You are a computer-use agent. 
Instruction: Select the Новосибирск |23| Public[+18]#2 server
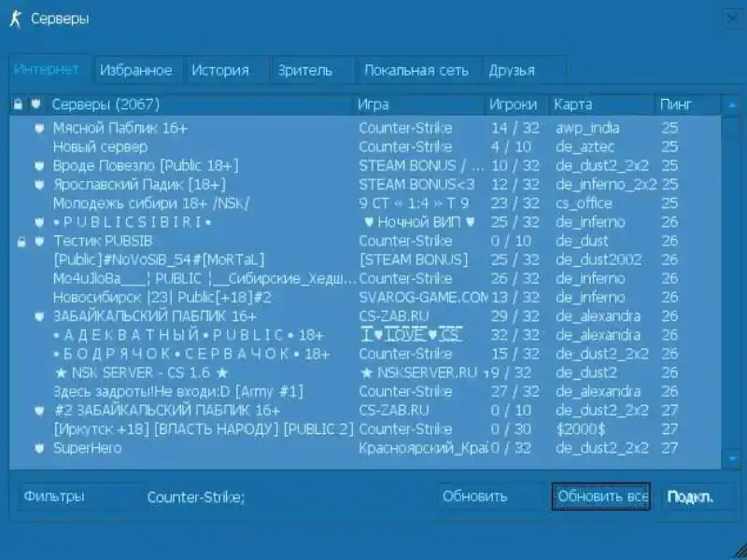365,298
